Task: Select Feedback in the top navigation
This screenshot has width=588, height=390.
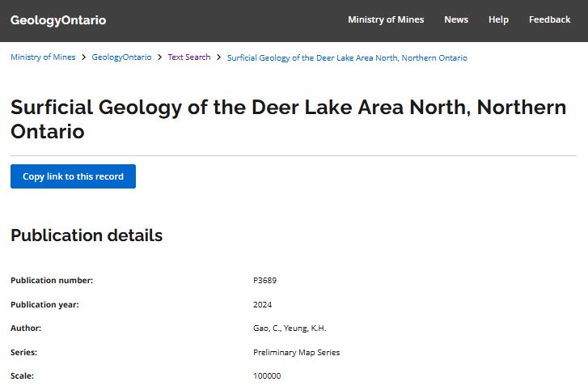Action: 550,20
